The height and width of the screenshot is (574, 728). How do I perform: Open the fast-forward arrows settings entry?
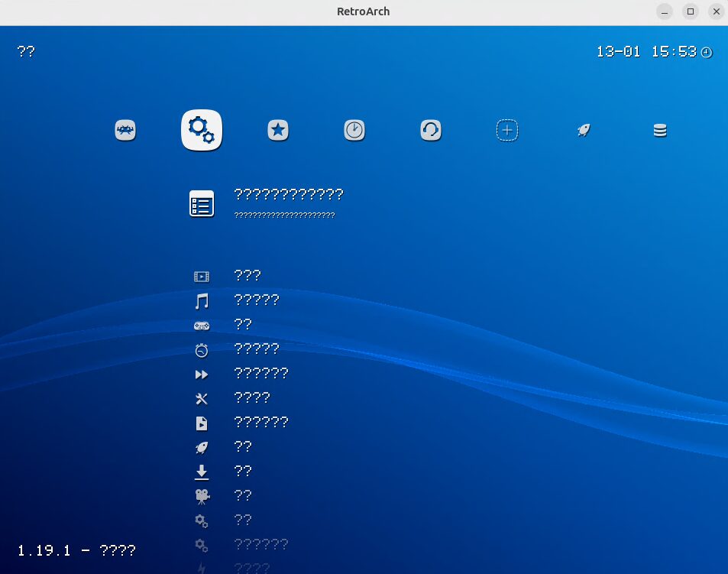pos(202,375)
